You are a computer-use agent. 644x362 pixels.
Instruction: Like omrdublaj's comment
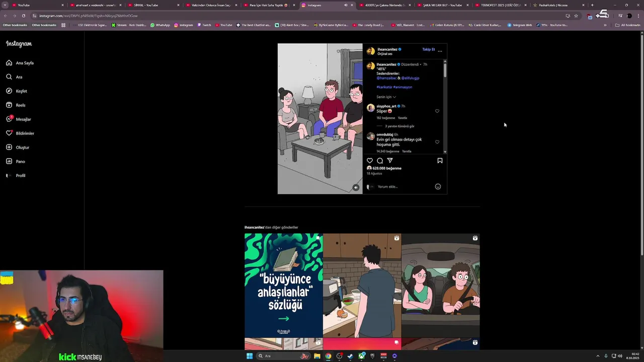437,142
